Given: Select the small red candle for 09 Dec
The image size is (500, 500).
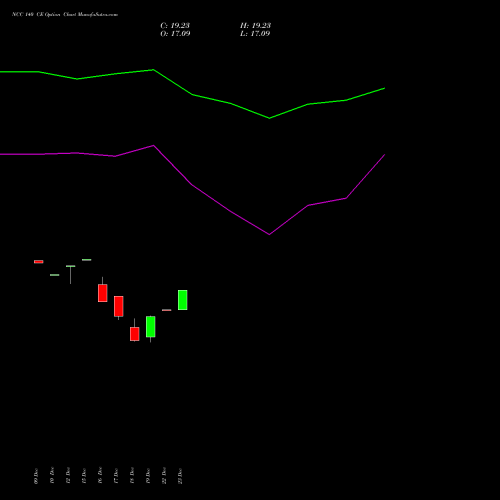Looking at the screenshot, I should coord(39,262).
